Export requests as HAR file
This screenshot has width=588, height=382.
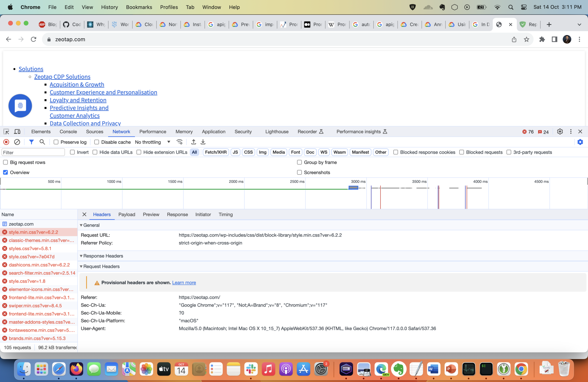[203, 142]
